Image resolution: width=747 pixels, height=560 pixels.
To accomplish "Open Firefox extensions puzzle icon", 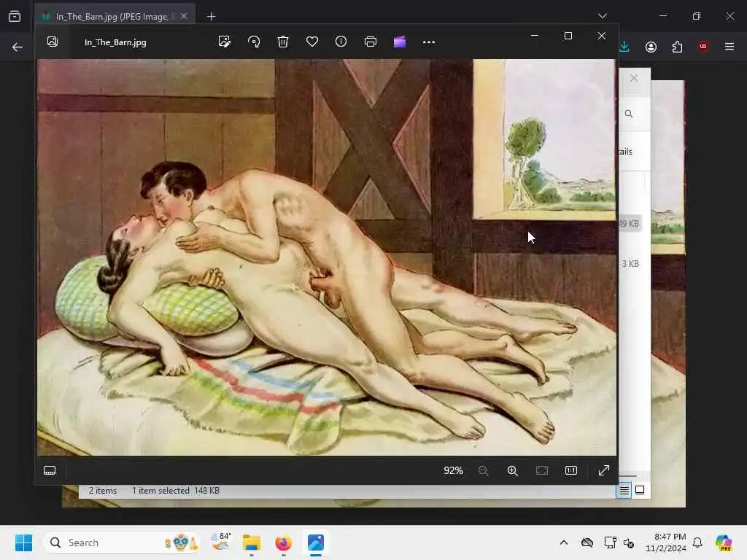I will [677, 47].
